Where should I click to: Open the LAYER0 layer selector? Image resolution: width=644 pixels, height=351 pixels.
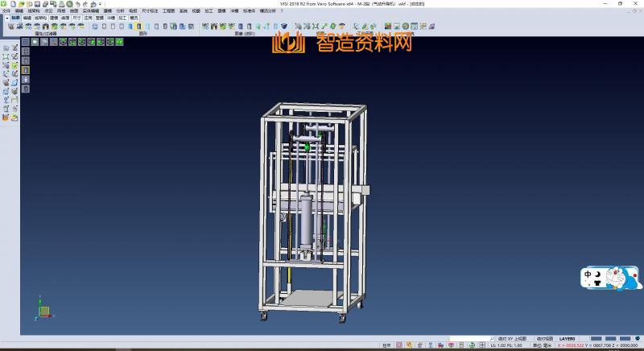point(567,338)
